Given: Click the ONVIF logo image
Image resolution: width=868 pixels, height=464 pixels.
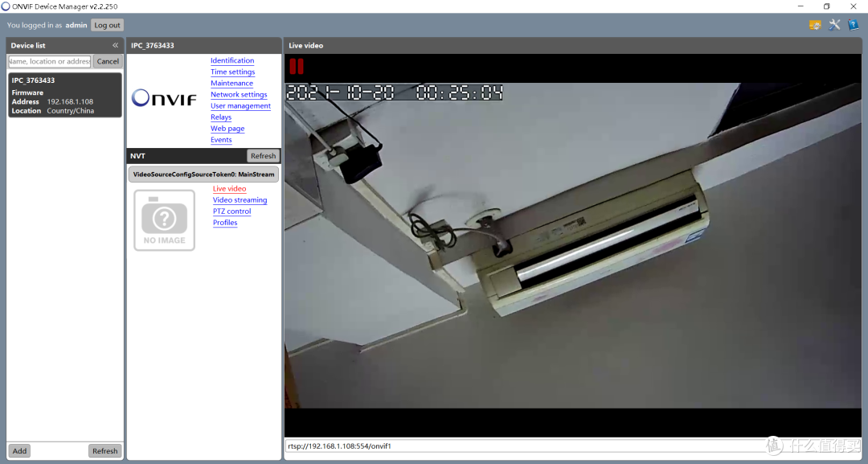Looking at the screenshot, I should pos(164,98).
